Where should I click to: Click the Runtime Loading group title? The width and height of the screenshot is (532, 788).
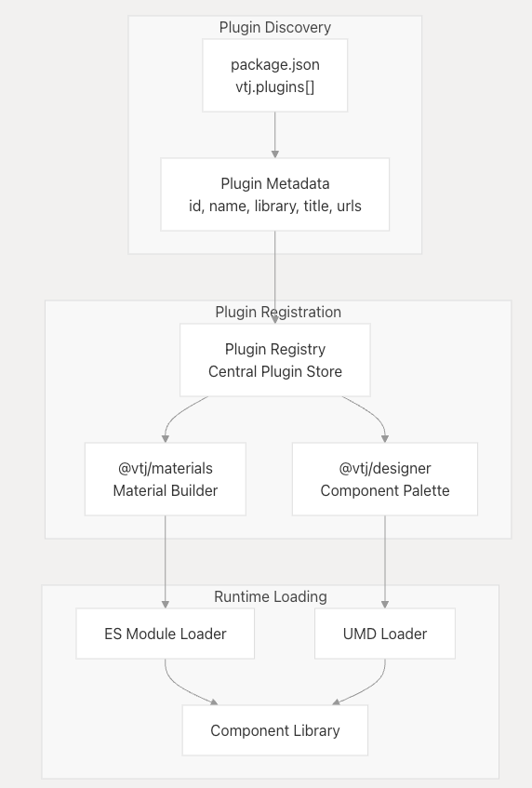271,596
